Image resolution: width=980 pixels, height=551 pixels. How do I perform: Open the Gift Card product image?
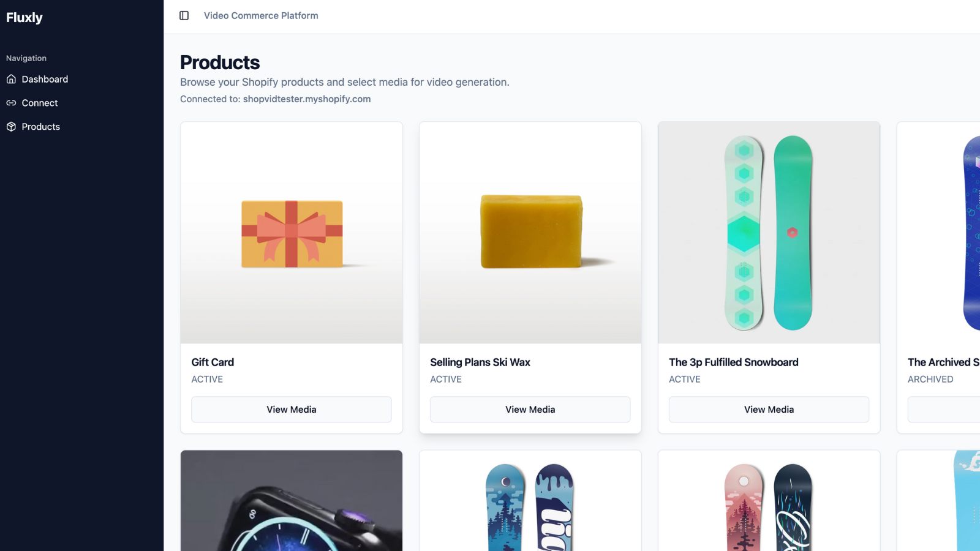tap(291, 233)
